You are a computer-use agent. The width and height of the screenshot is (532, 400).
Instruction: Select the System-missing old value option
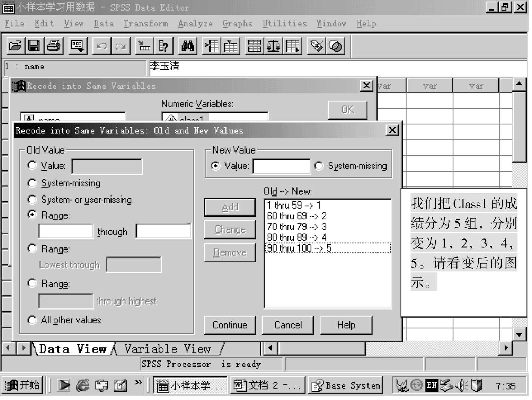tap(32, 183)
